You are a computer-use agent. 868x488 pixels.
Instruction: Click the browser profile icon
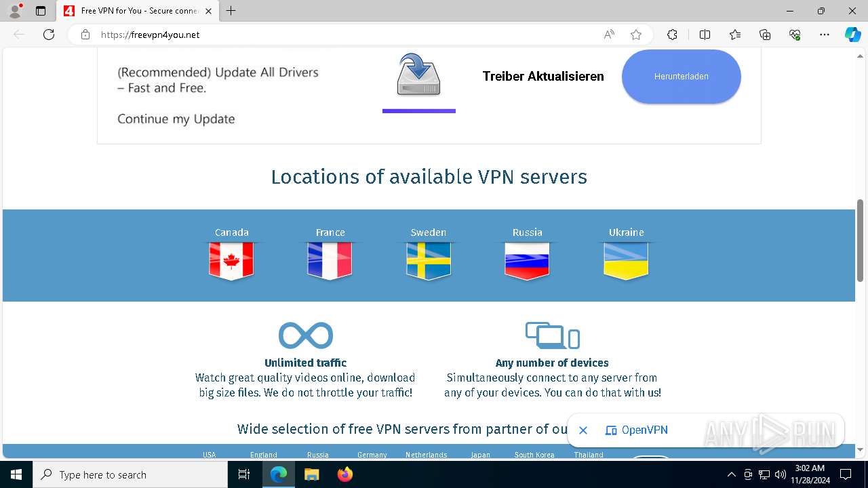15,11
